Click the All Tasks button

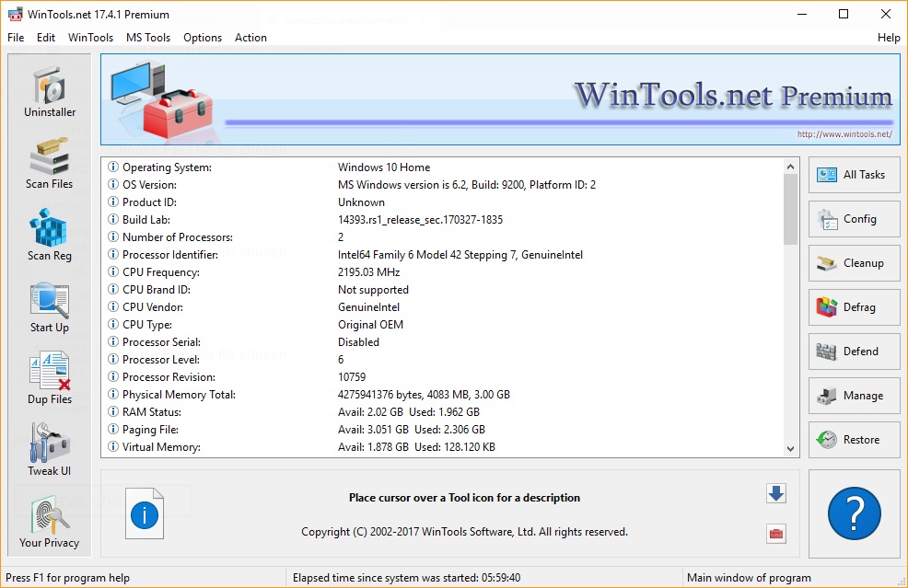(855, 175)
